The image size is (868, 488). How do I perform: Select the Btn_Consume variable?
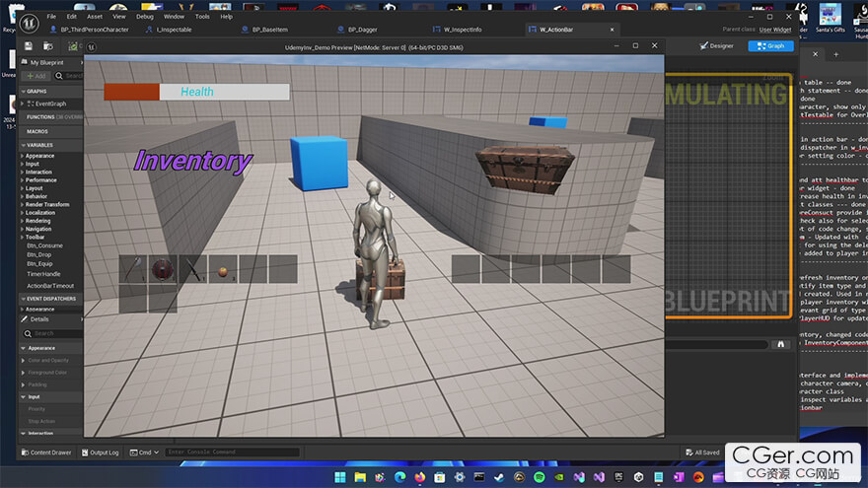pyautogui.click(x=44, y=245)
